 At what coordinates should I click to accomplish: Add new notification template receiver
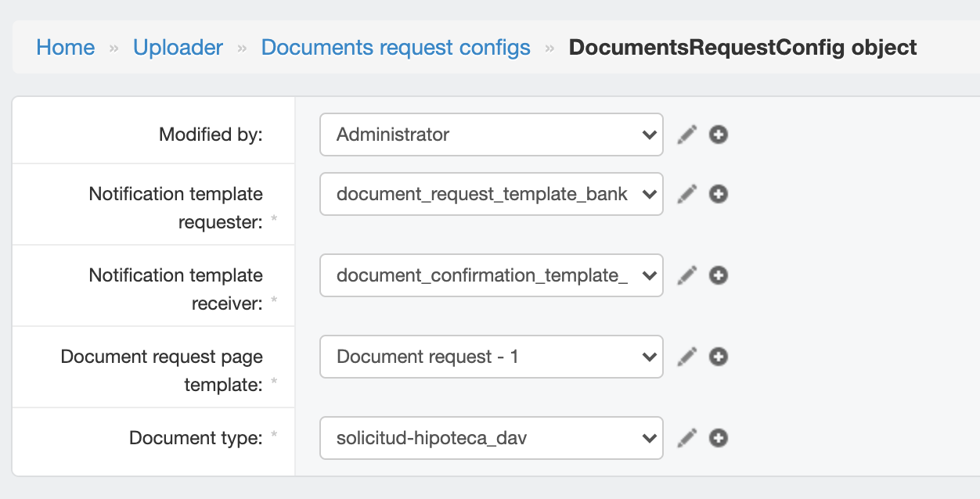coord(719,275)
